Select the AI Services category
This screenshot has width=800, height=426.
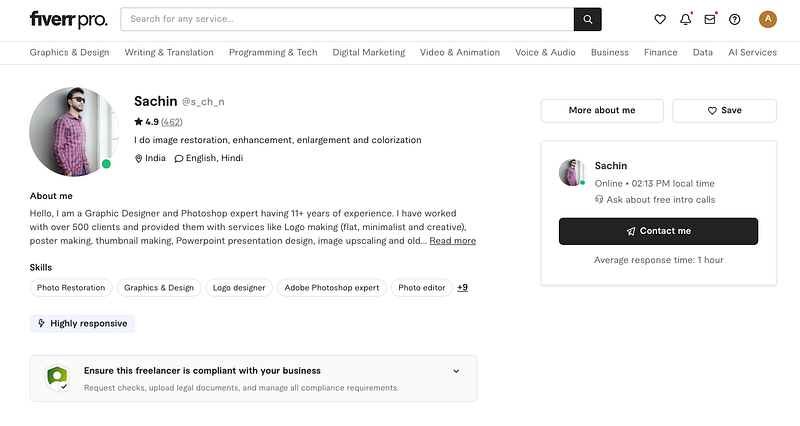[752, 53]
